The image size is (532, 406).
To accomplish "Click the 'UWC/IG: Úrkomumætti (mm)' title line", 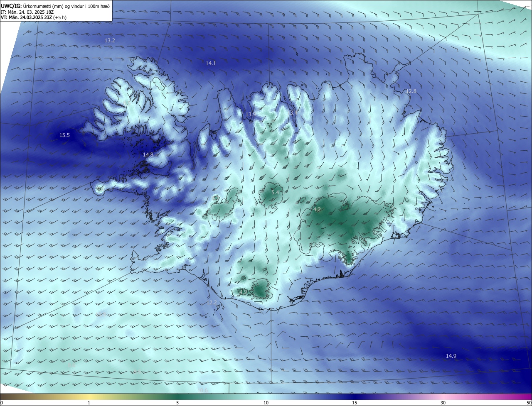I will point(55,6).
